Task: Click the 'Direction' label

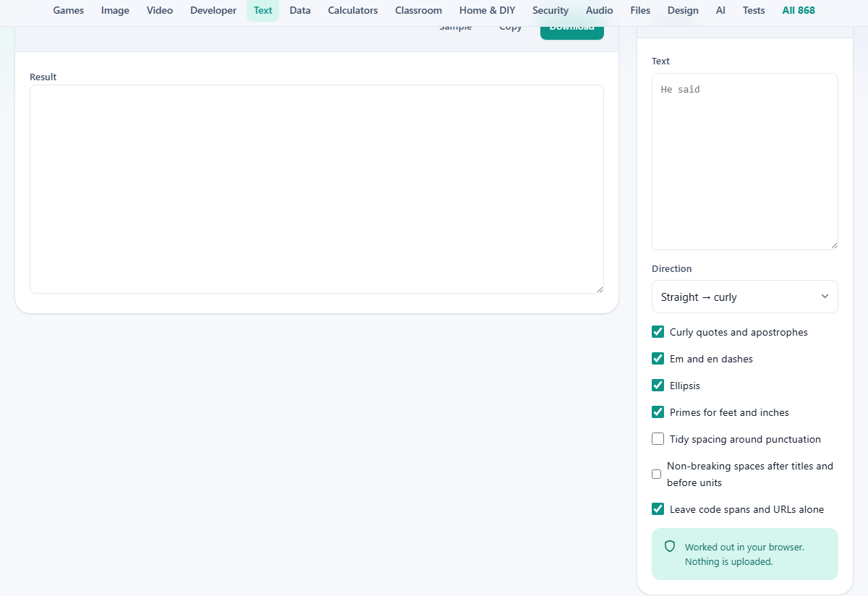Action: (671, 268)
